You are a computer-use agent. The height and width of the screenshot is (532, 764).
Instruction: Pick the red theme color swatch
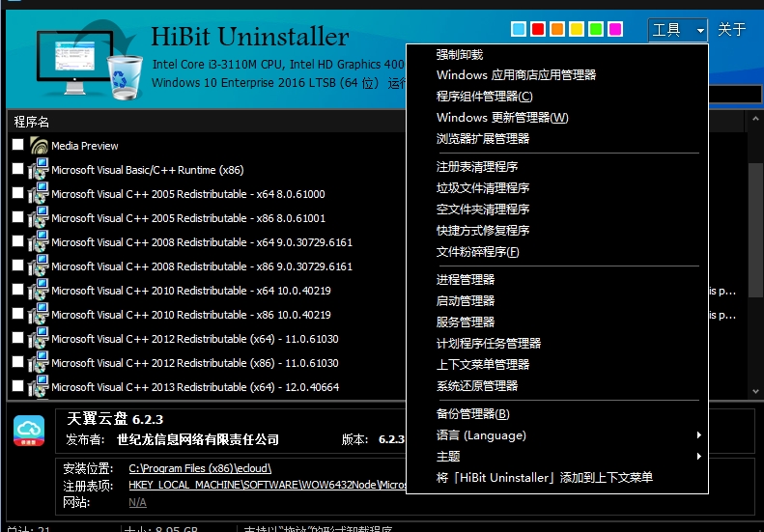538,29
